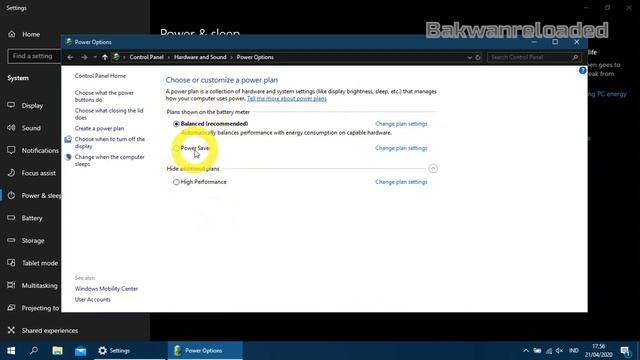Switch to Power Options taskbar button
This screenshot has height=360, width=640.
pyautogui.click(x=205, y=351)
